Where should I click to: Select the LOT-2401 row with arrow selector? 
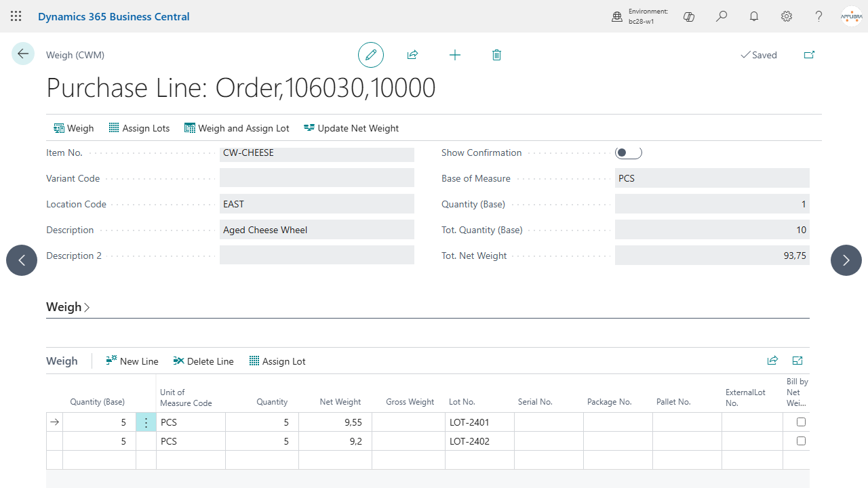click(x=54, y=422)
